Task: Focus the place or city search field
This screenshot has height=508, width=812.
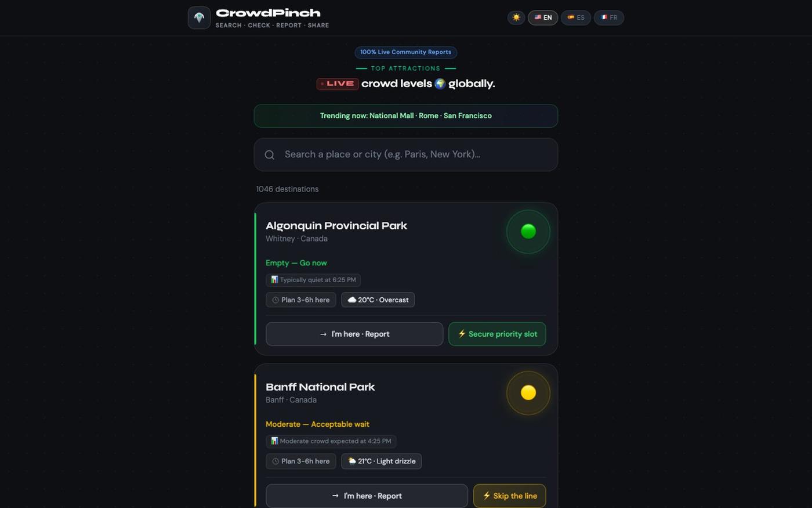Action: [406, 154]
